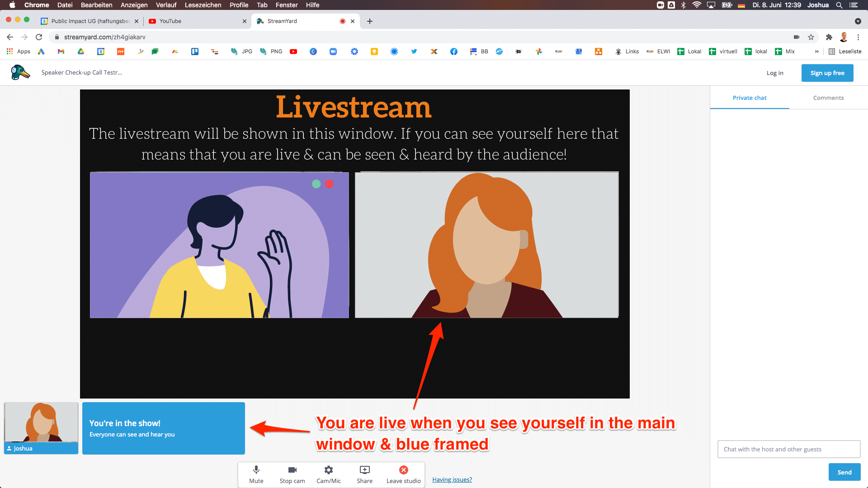Screen dimensions: 868x488
Task: Open the Having issues? link
Action: coord(452,480)
